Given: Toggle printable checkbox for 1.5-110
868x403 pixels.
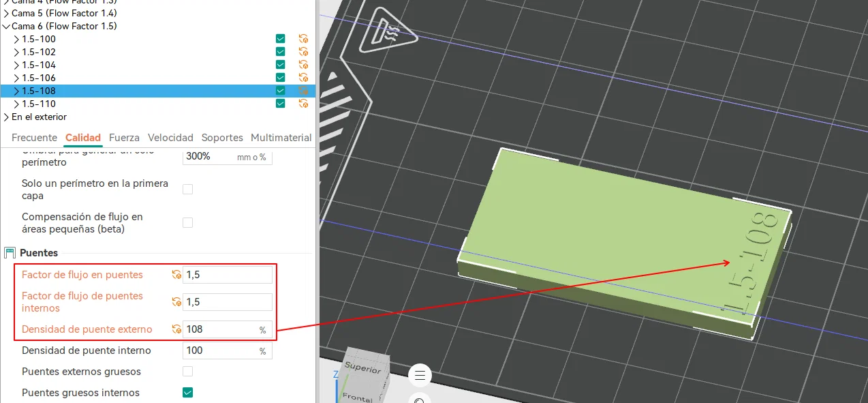Looking at the screenshot, I should 280,104.
